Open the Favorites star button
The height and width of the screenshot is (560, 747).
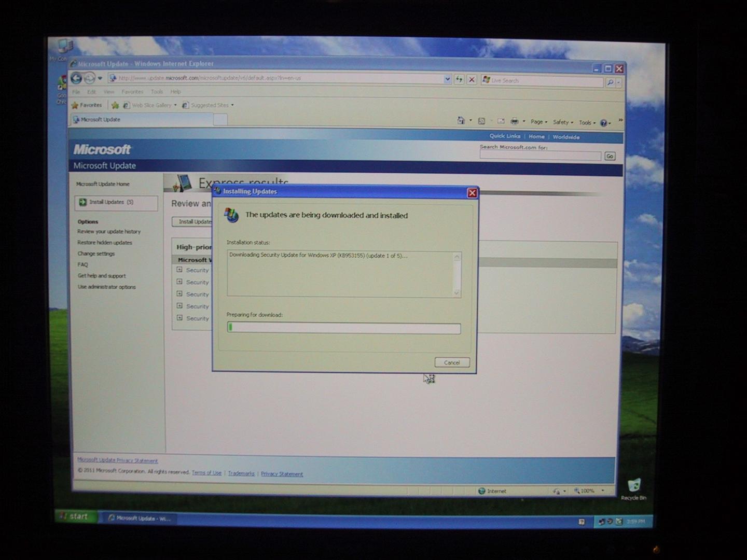(87, 105)
